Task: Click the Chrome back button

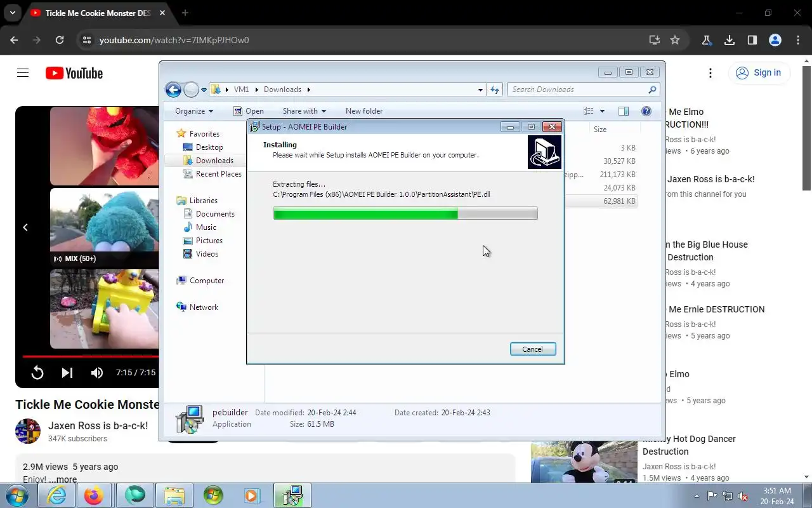Action: tap(14, 40)
